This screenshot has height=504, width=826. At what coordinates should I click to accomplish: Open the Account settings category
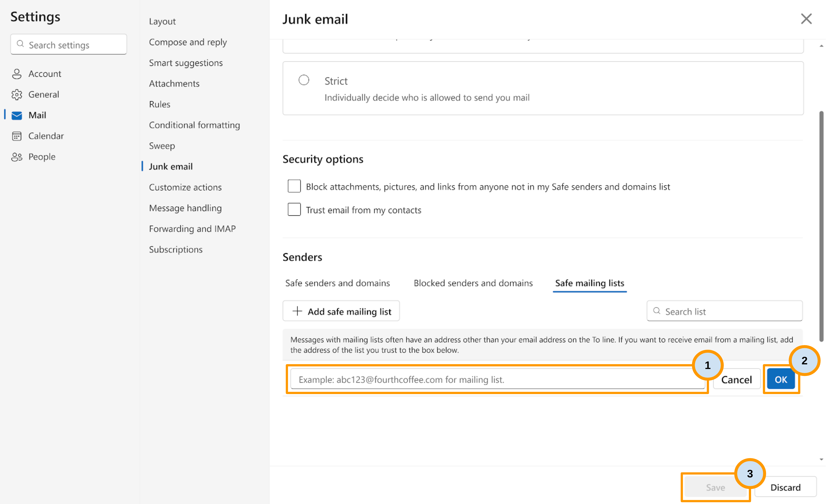click(36, 74)
